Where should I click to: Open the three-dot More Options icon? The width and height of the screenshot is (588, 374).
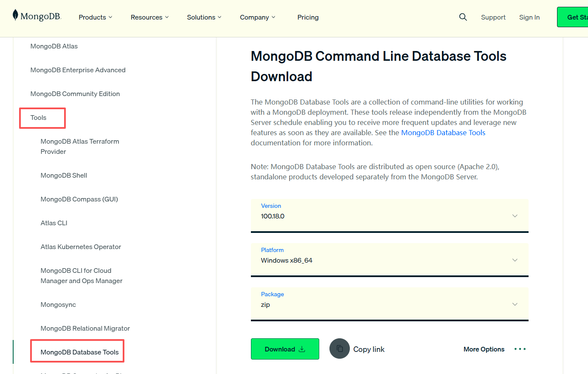[520, 349]
